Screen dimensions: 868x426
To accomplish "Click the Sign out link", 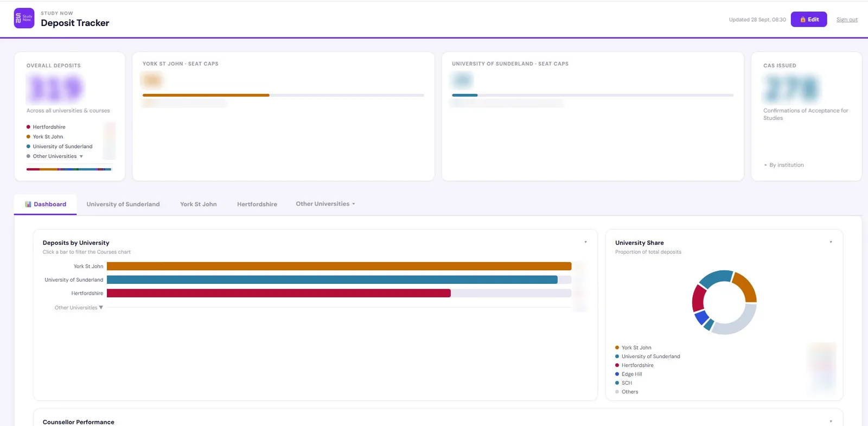I will (847, 20).
